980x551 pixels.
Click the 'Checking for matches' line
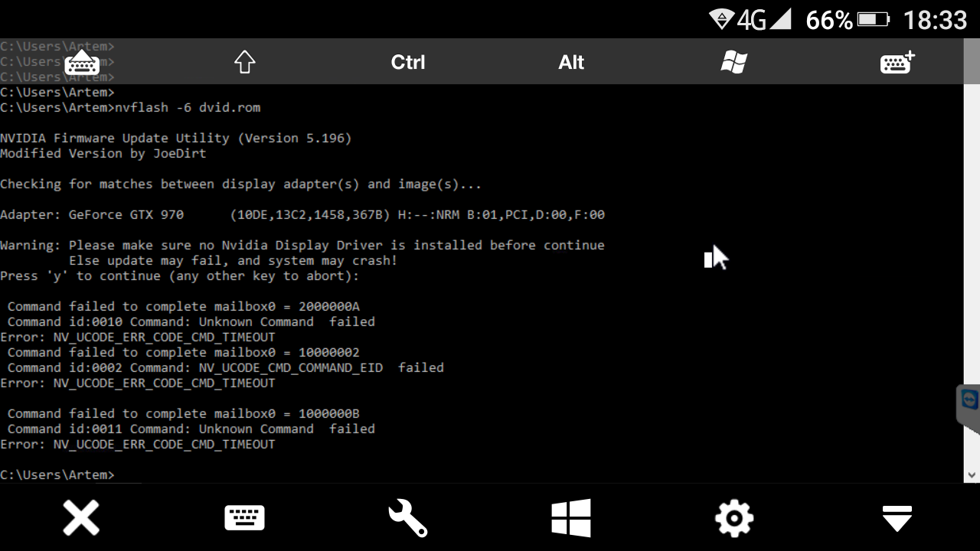tap(241, 184)
